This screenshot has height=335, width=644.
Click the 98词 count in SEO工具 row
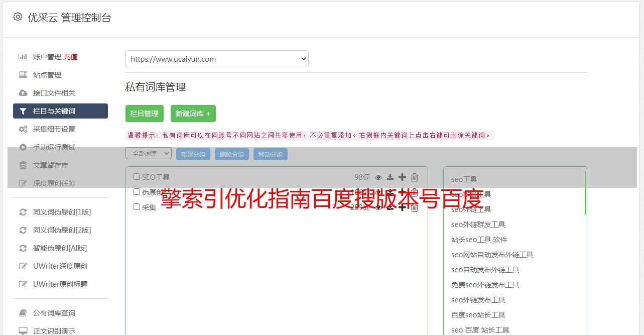tap(362, 177)
